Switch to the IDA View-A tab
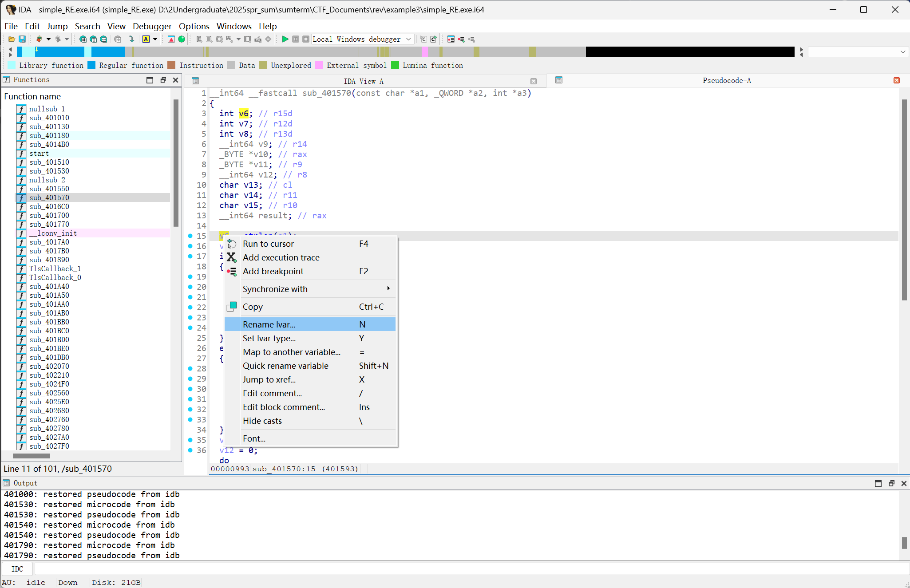The image size is (910, 588). tap(363, 81)
